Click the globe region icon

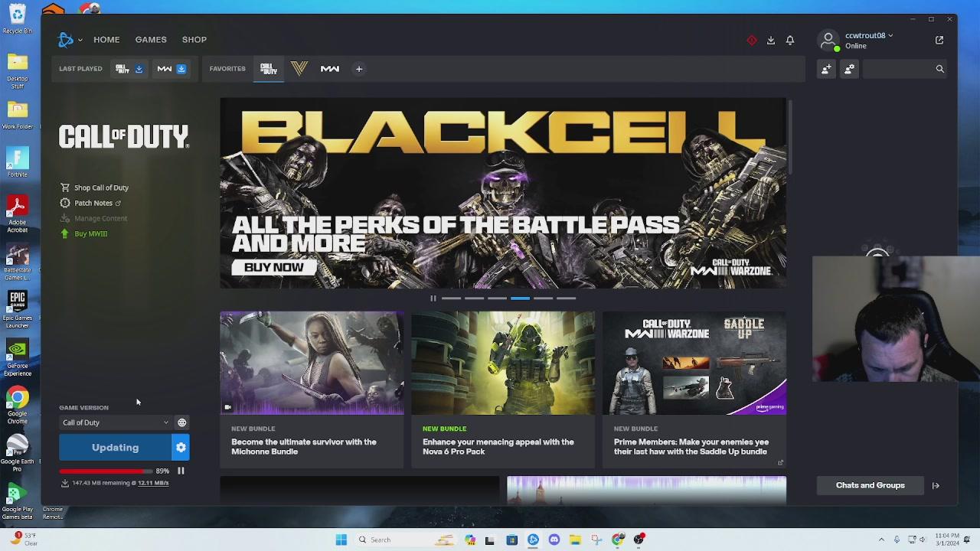[x=182, y=422]
